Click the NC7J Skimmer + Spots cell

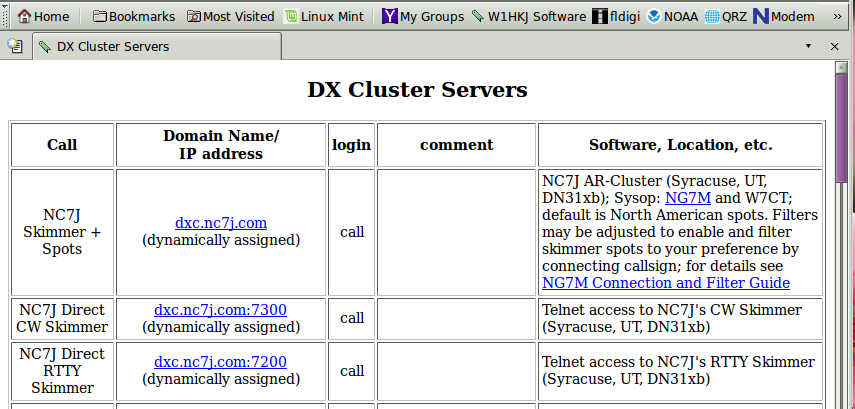(62, 232)
